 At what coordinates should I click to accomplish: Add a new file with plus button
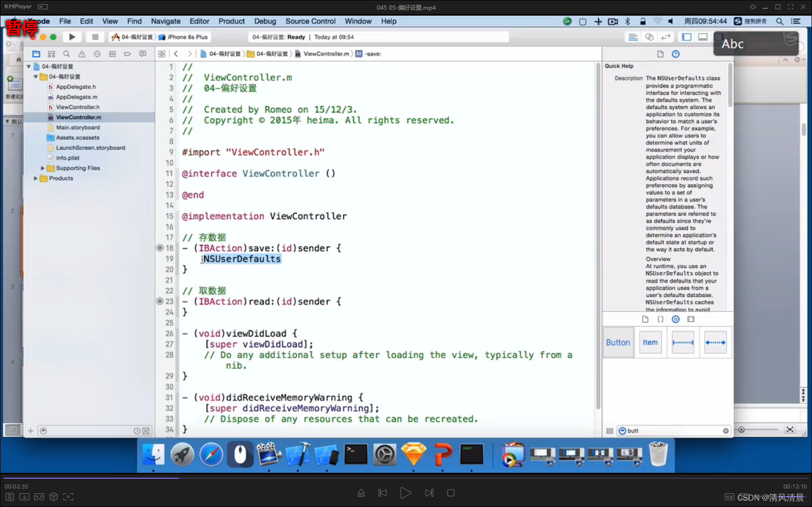[31, 431]
